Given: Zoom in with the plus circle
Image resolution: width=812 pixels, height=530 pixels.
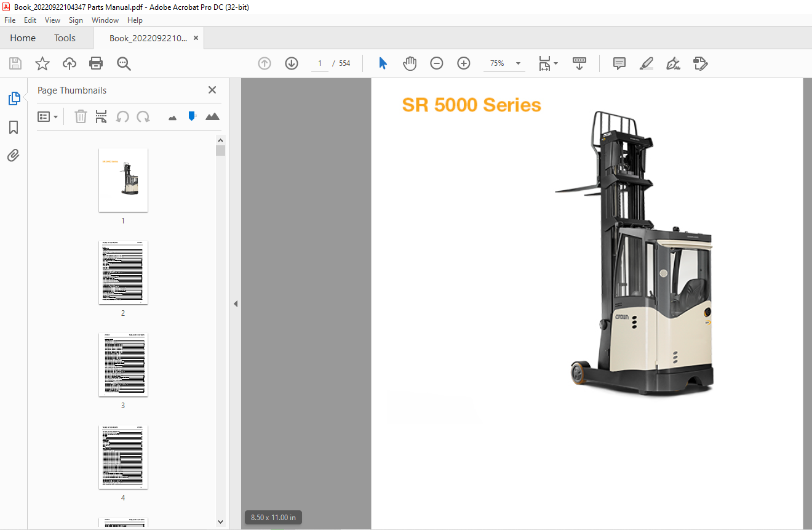Looking at the screenshot, I should coord(464,63).
